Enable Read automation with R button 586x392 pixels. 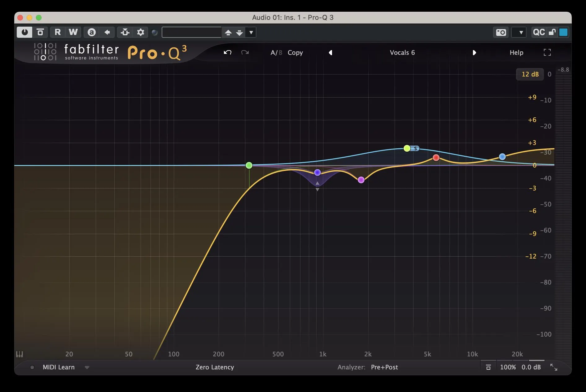tap(58, 32)
